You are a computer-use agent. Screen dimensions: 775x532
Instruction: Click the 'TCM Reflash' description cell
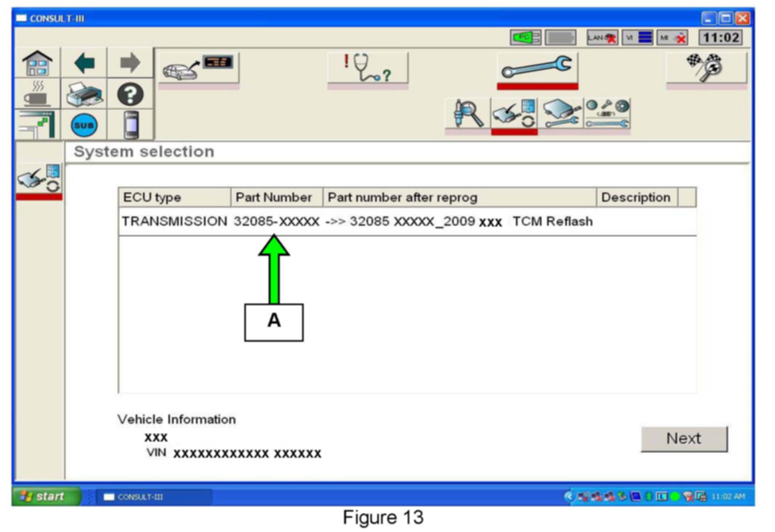pyautogui.click(x=553, y=222)
